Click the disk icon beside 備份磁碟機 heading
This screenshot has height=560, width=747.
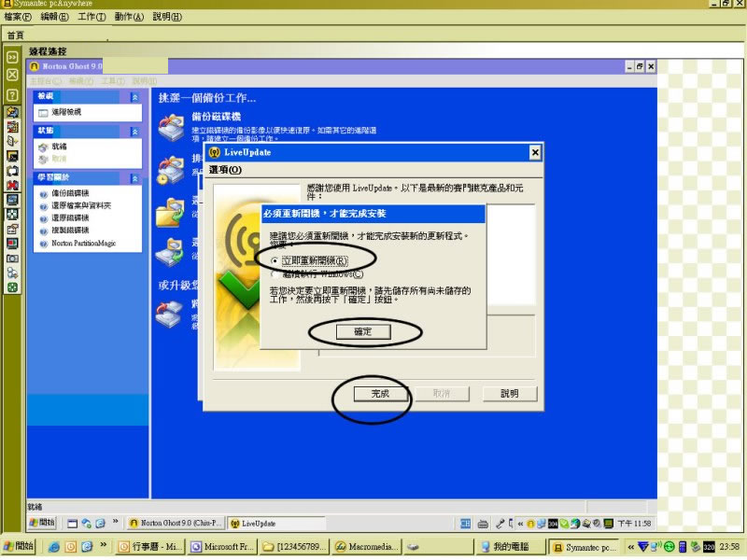click(171, 128)
